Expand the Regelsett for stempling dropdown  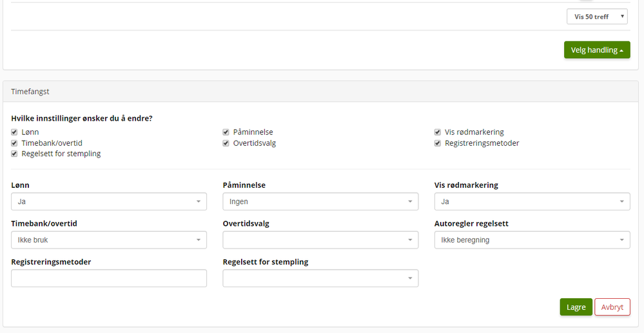coord(320,278)
